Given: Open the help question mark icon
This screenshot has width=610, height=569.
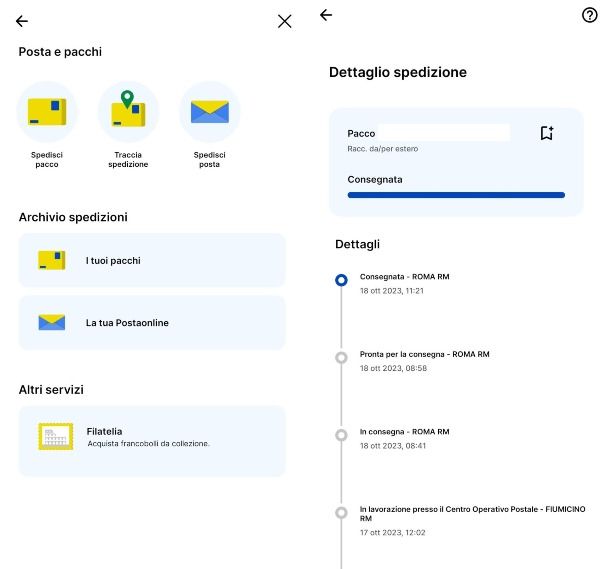Looking at the screenshot, I should pos(589,15).
